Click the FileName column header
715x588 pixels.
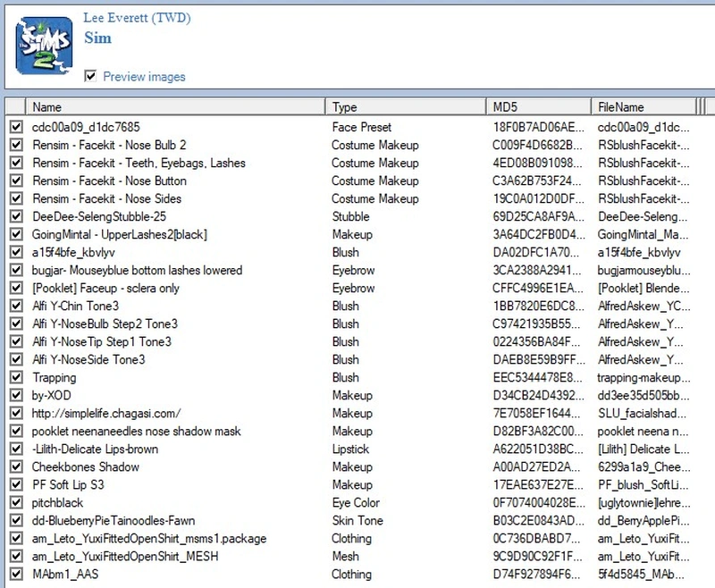(642, 107)
